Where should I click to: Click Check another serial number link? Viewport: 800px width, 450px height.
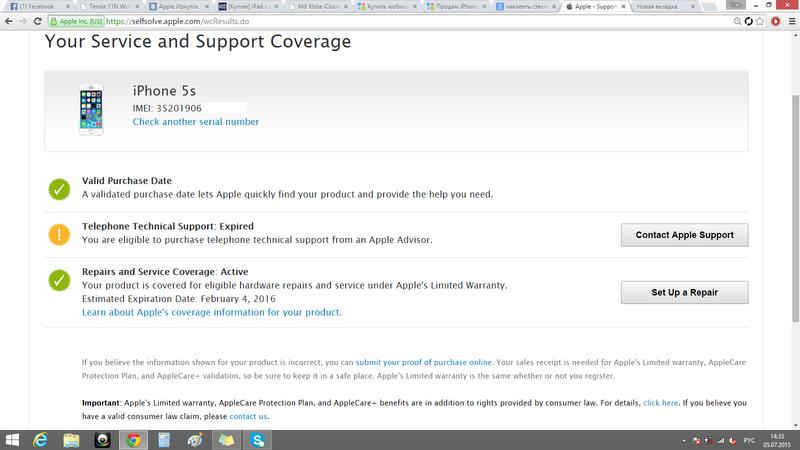(x=196, y=122)
